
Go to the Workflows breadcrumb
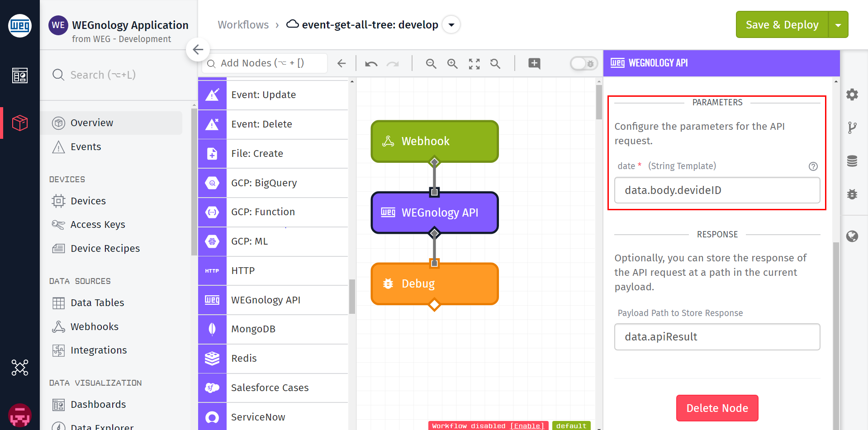click(x=243, y=25)
